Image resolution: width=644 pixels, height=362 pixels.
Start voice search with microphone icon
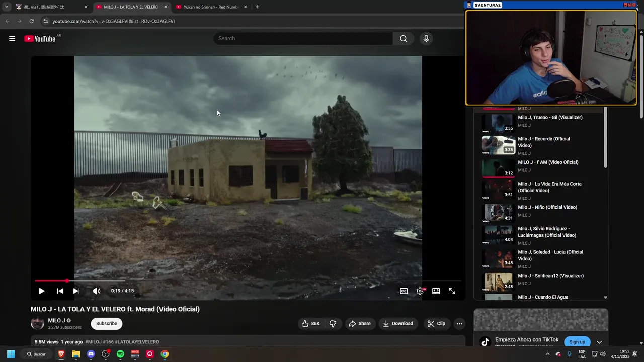click(426, 39)
